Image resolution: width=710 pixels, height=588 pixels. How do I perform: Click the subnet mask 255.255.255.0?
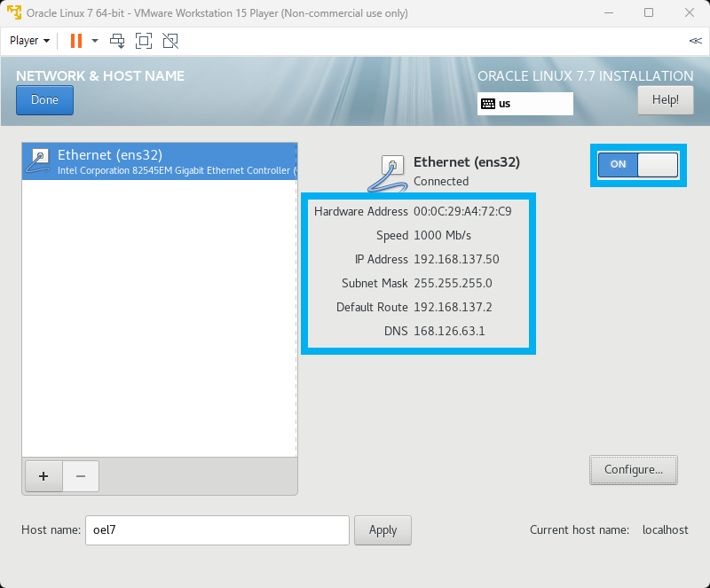click(453, 284)
